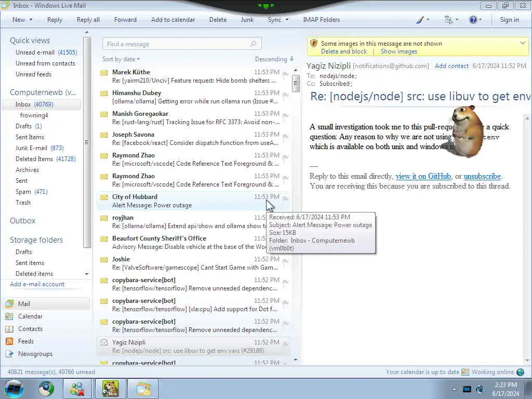Flag the Joseph Savona message
532x399 pixels.
pos(285,137)
